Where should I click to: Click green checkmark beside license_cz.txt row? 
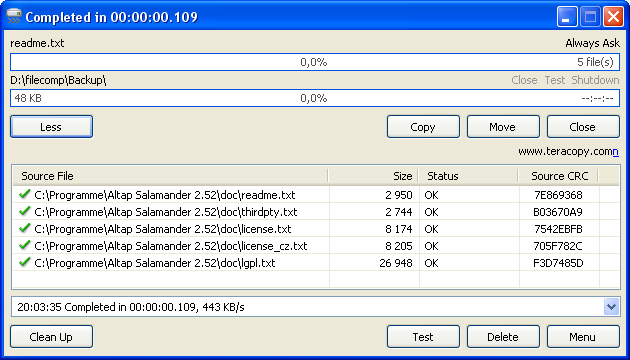point(25,245)
